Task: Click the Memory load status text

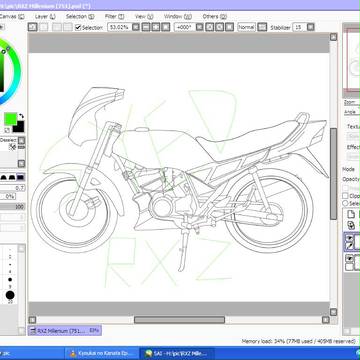Action: [x=299, y=341]
